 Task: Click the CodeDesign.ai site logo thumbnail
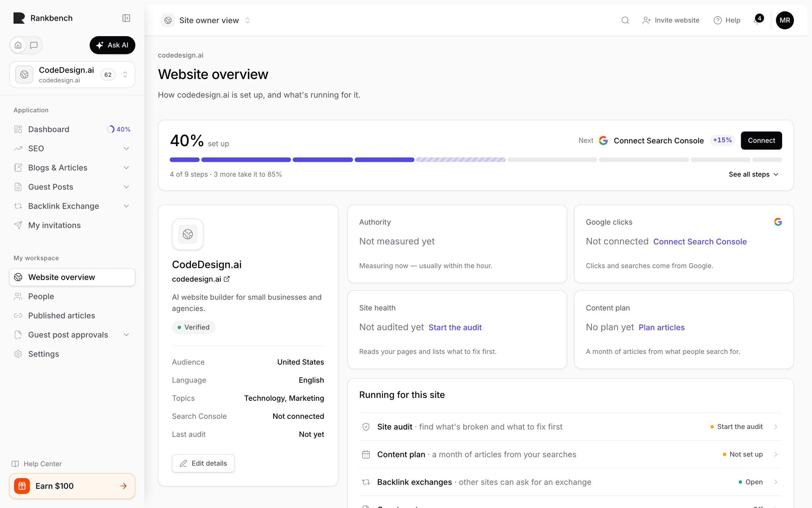click(x=187, y=234)
